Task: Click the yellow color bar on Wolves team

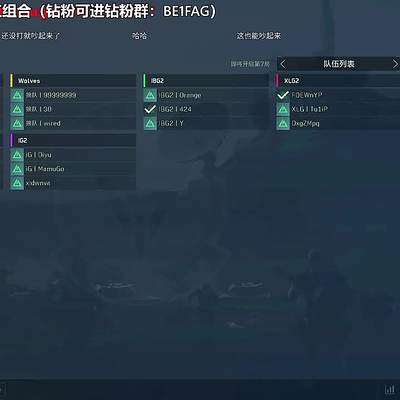Action: click(x=11, y=81)
